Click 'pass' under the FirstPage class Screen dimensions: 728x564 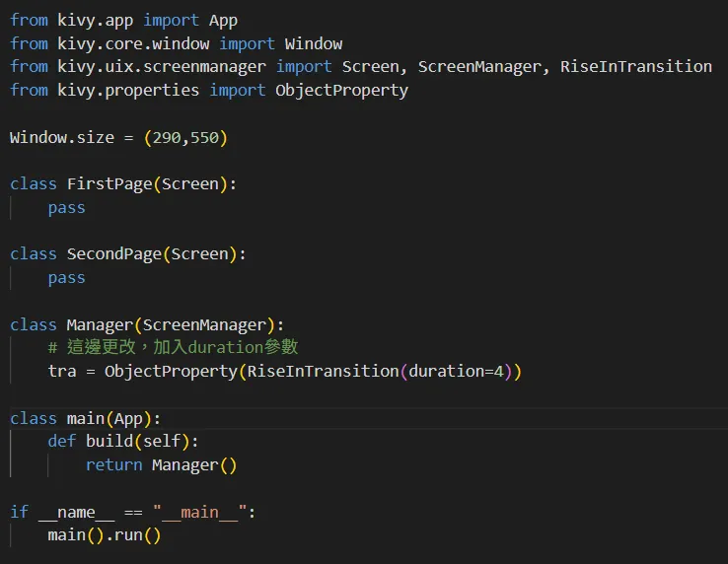click(66, 208)
